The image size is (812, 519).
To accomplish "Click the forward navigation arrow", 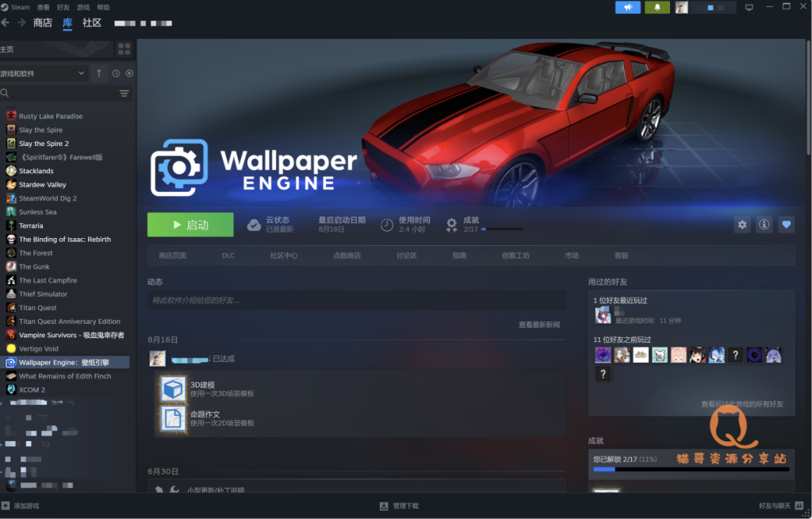I will 21,23.
